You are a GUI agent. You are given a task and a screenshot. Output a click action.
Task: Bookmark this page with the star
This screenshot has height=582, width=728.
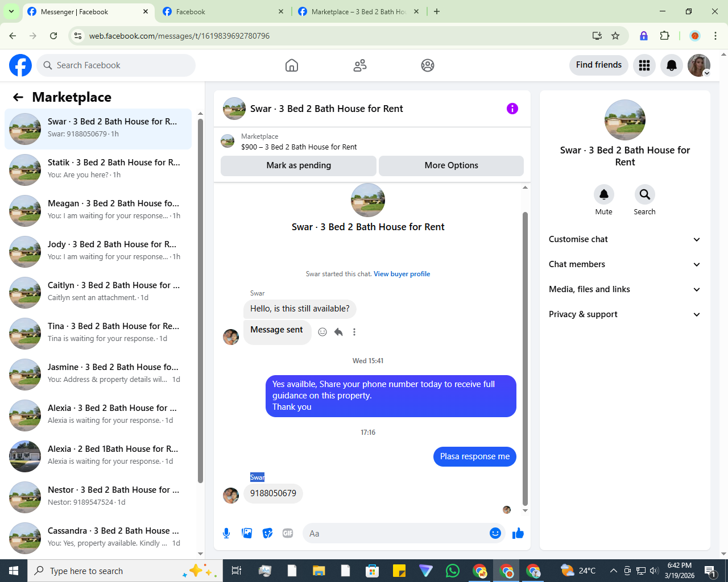(615, 36)
